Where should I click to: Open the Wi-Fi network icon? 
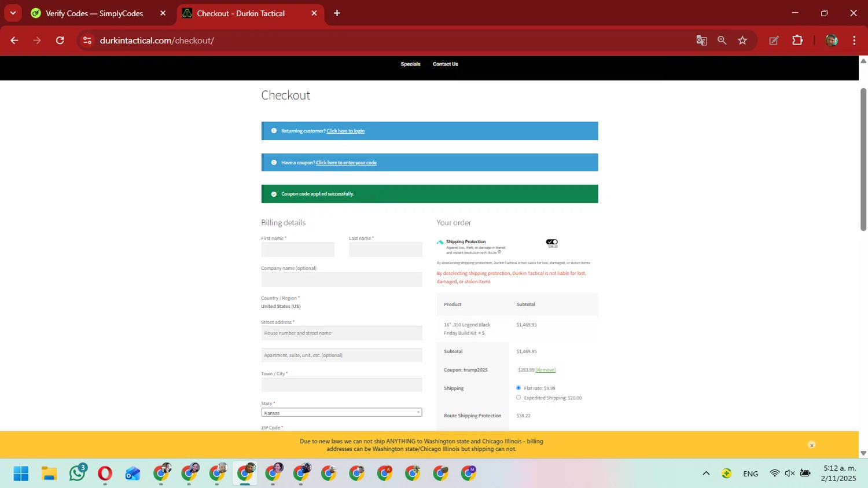click(x=774, y=474)
